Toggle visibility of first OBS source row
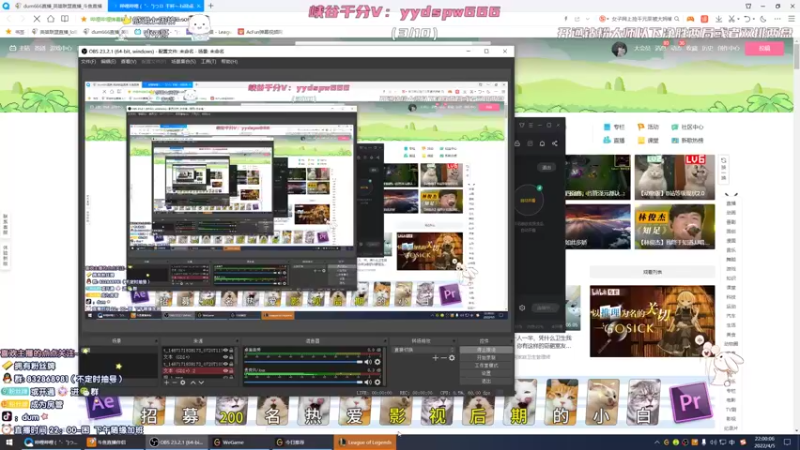The height and width of the screenshot is (450, 800). coord(226,351)
